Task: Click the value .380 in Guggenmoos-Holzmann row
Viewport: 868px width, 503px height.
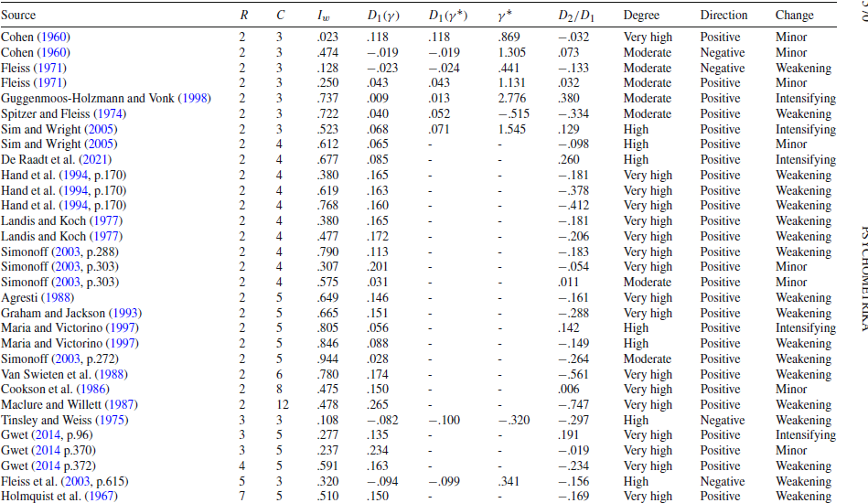Action: [x=569, y=99]
